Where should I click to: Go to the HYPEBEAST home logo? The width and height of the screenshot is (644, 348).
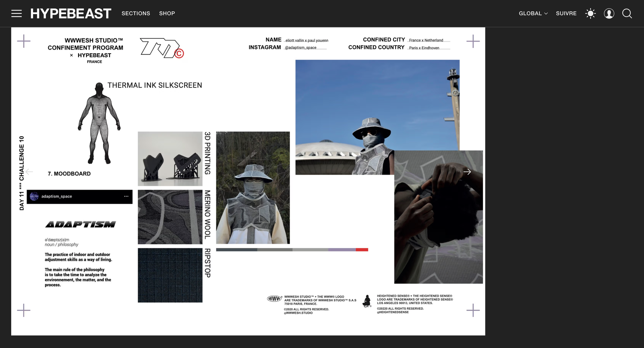click(70, 14)
